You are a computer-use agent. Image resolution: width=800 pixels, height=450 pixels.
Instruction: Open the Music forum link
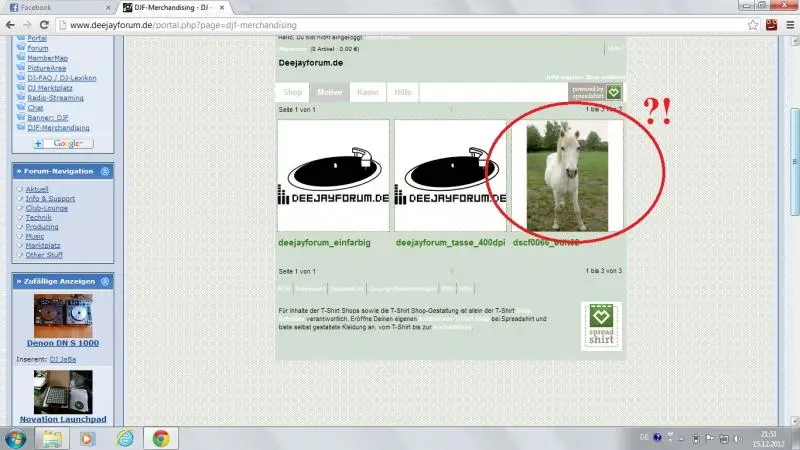point(35,236)
